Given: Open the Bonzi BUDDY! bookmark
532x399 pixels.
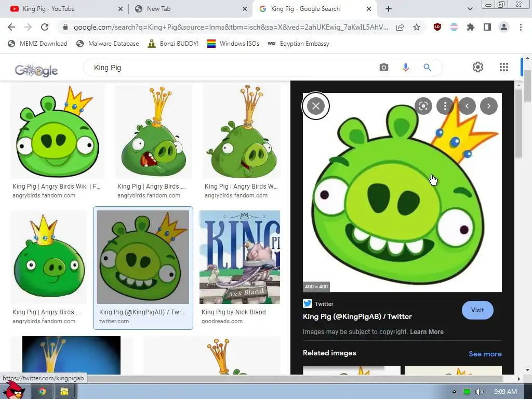Looking at the screenshot, I should (173, 44).
